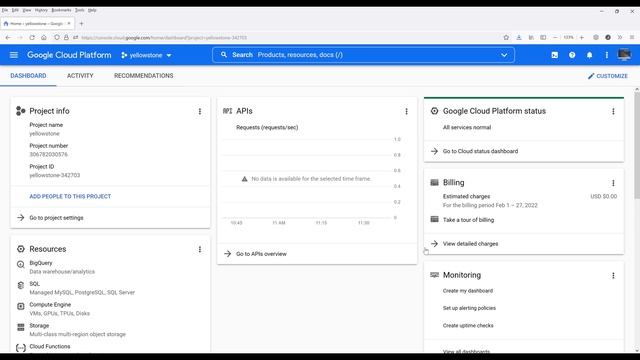Activate Cloud Shell terminal icon
Screen dimensions: 640x360
[x=554, y=55]
